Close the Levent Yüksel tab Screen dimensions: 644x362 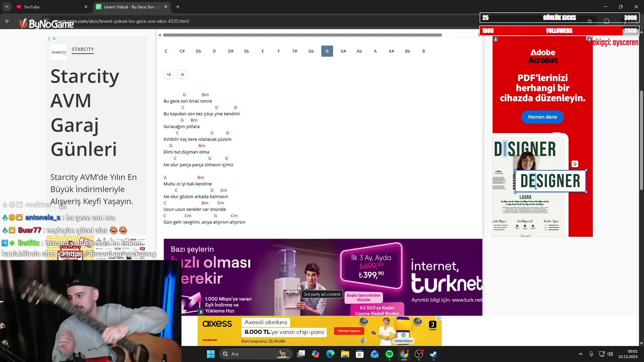pyautogui.click(x=166, y=7)
